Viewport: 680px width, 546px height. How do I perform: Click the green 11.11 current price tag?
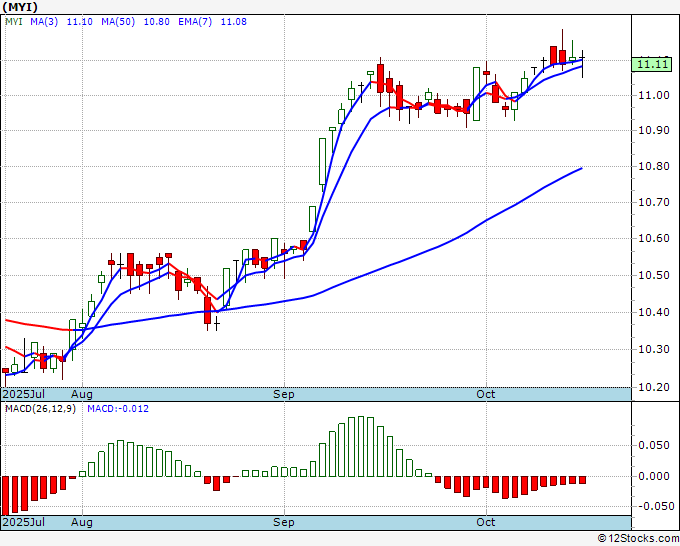[652, 65]
